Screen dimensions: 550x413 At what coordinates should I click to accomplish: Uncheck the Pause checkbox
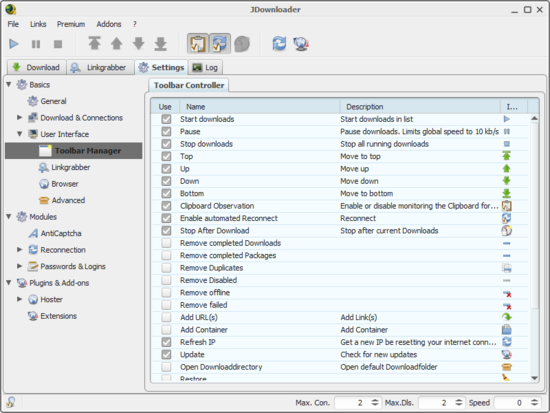[166, 132]
